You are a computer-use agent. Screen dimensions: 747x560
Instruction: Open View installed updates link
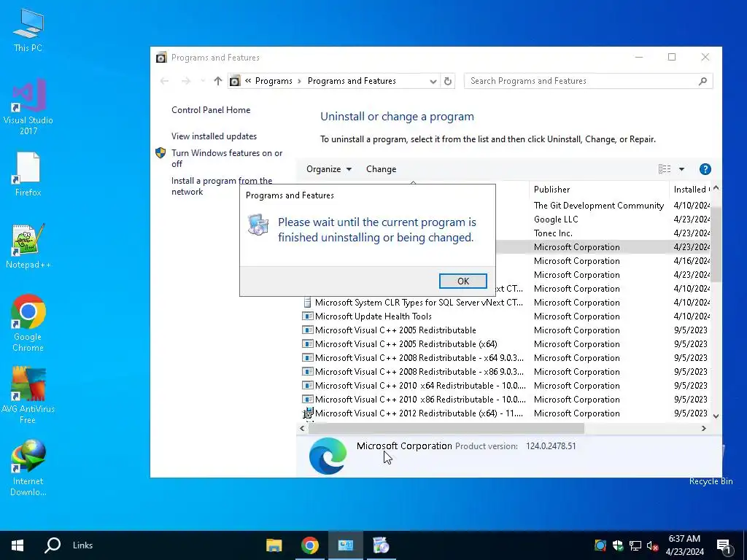[214, 136]
